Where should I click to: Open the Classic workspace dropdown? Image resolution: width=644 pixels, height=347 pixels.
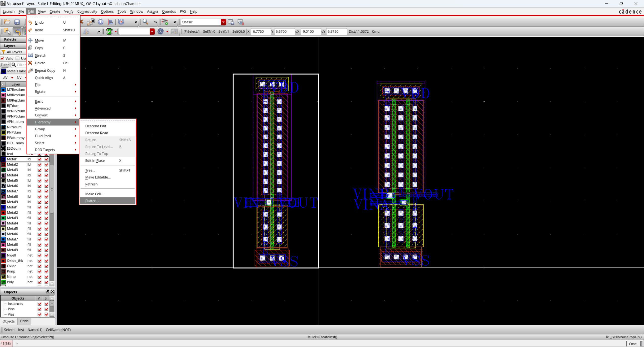[x=223, y=22]
